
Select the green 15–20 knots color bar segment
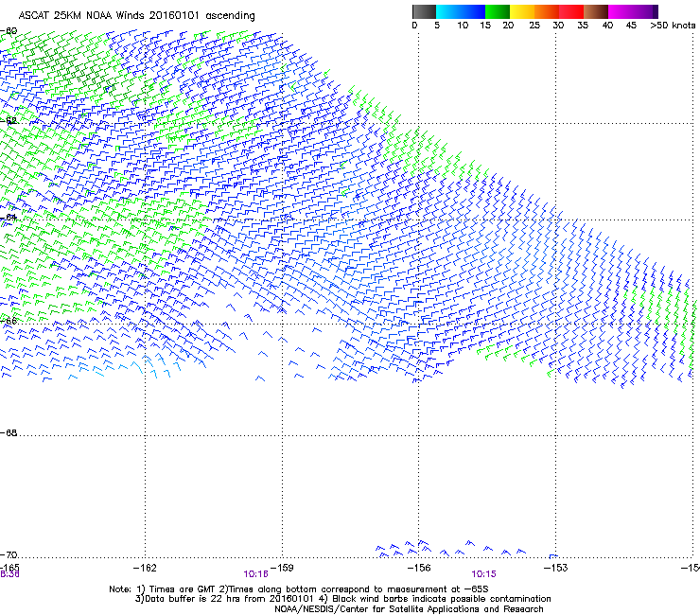click(x=498, y=11)
